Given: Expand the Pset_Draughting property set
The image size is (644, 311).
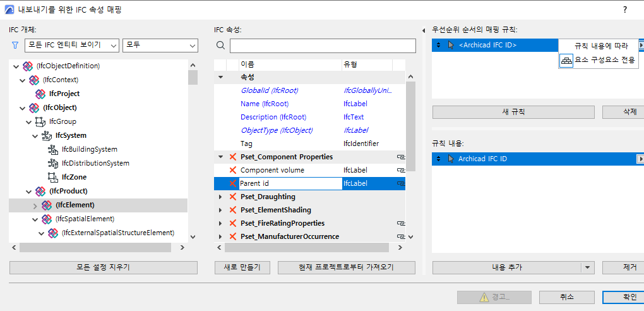Looking at the screenshot, I should (220, 197).
